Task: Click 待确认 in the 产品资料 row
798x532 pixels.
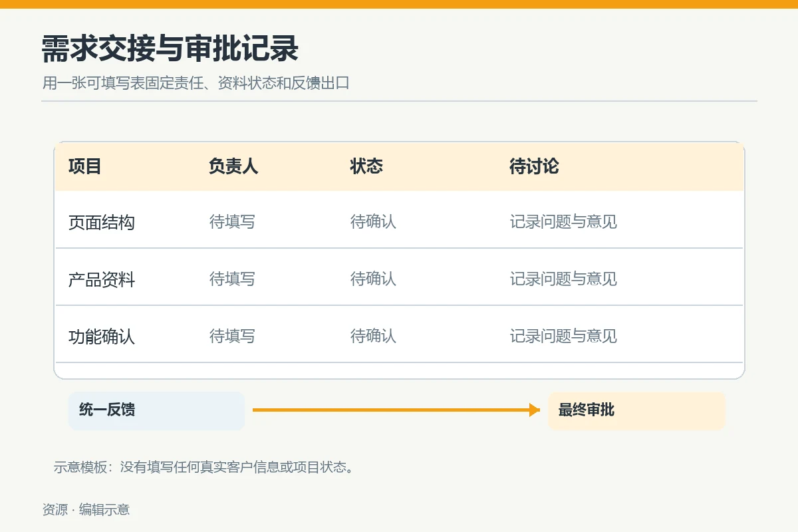Action: [x=373, y=279]
